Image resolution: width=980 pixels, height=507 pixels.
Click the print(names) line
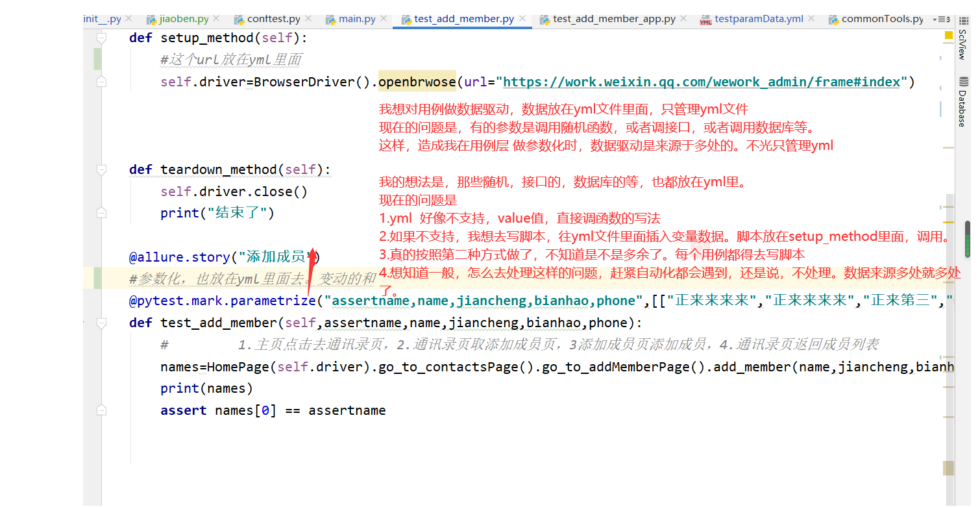207,388
